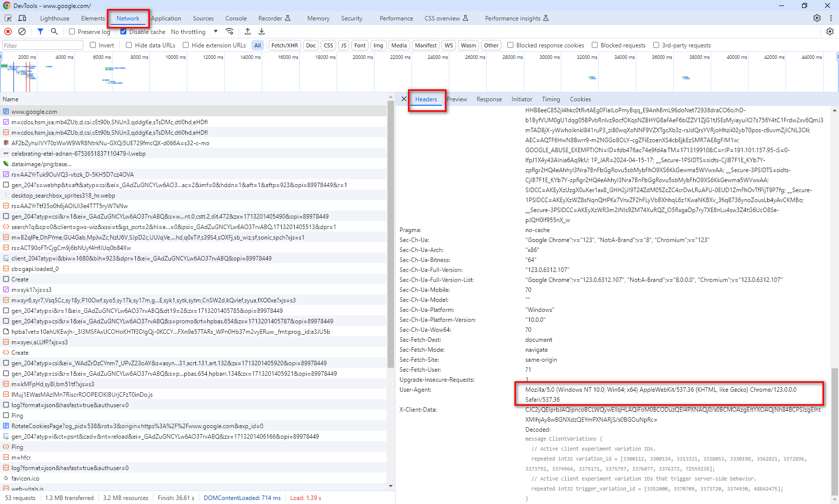839x504 pixels.
Task: Select the inspect element tool
Action: 7,17
